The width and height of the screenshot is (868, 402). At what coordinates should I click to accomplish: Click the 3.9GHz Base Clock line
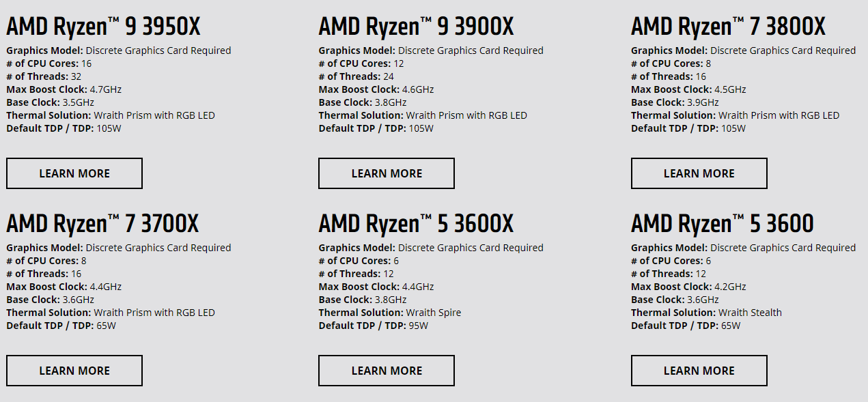tap(675, 102)
